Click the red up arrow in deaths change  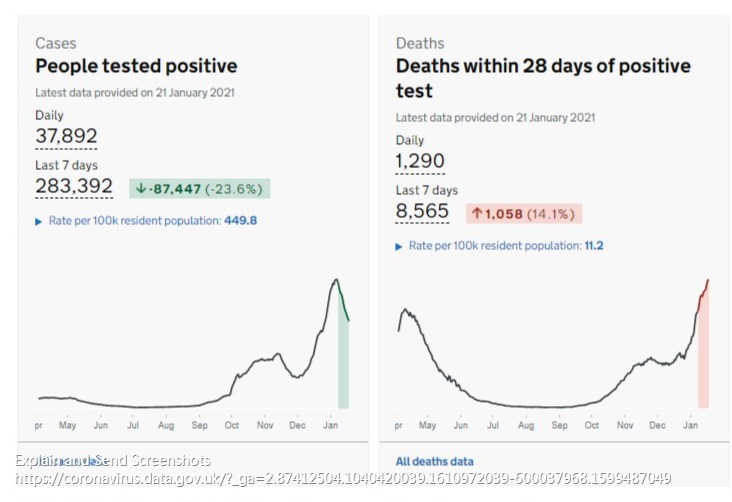[x=478, y=213]
